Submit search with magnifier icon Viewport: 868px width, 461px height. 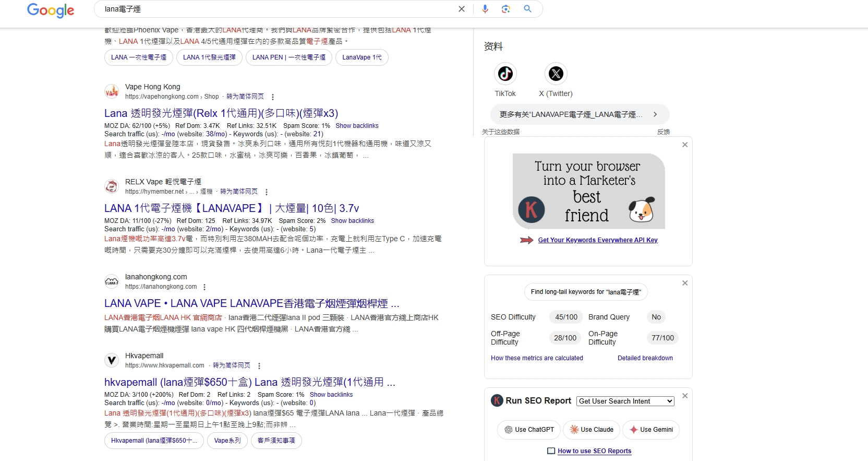pos(527,9)
